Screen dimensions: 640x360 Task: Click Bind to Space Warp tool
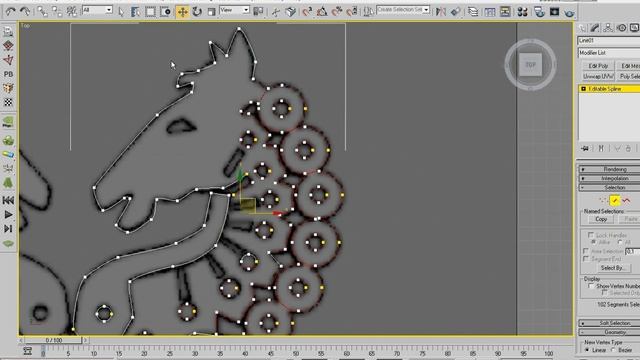(71, 11)
